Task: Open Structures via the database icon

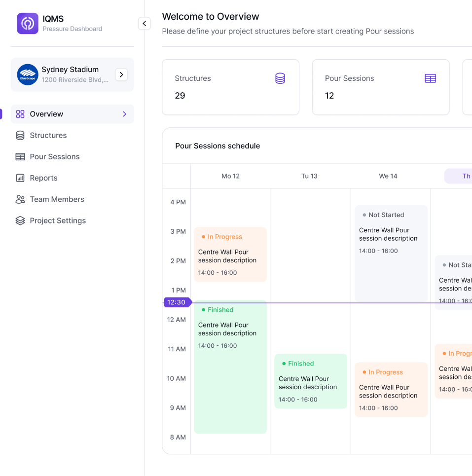Action: [20, 135]
